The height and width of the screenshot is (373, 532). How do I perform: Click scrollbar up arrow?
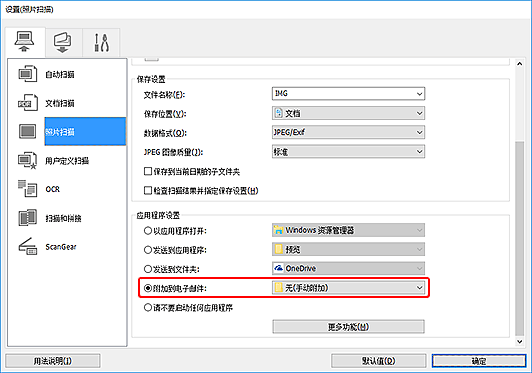519,63
